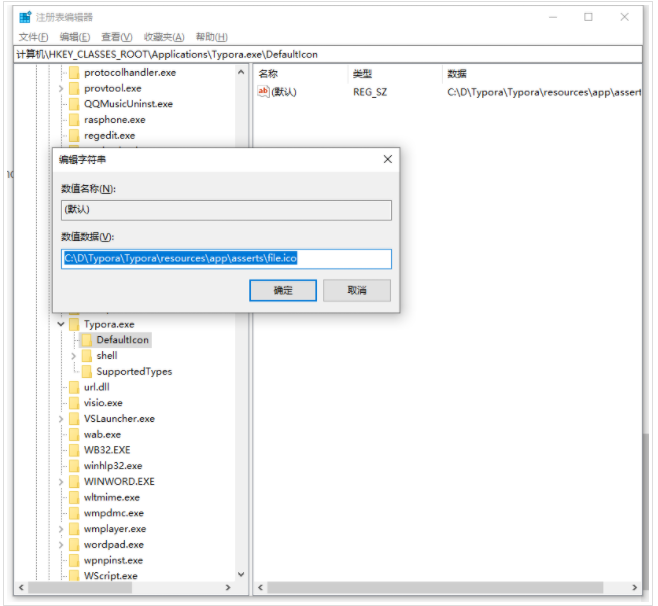The image size is (658, 606).
Task: Click the shell folder icon
Action: [87, 355]
